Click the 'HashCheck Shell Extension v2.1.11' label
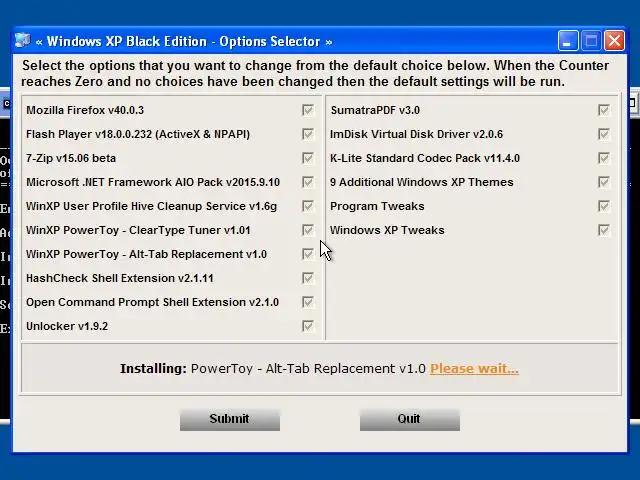 tap(120, 278)
